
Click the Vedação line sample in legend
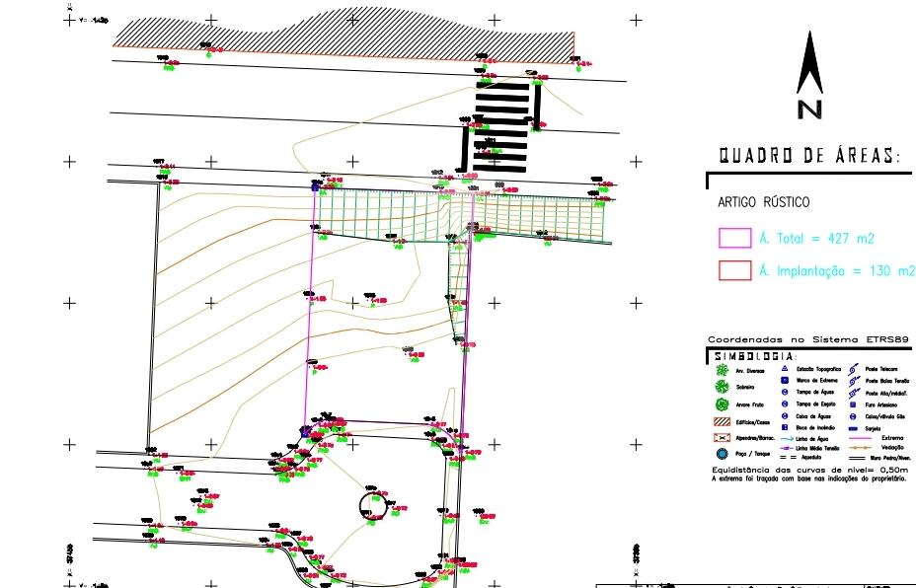click(860, 448)
